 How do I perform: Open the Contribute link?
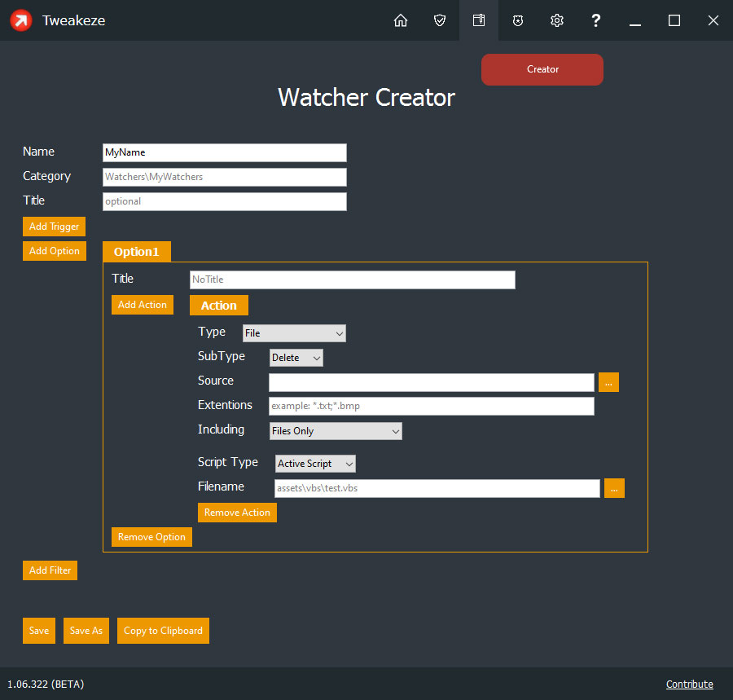[x=689, y=684]
